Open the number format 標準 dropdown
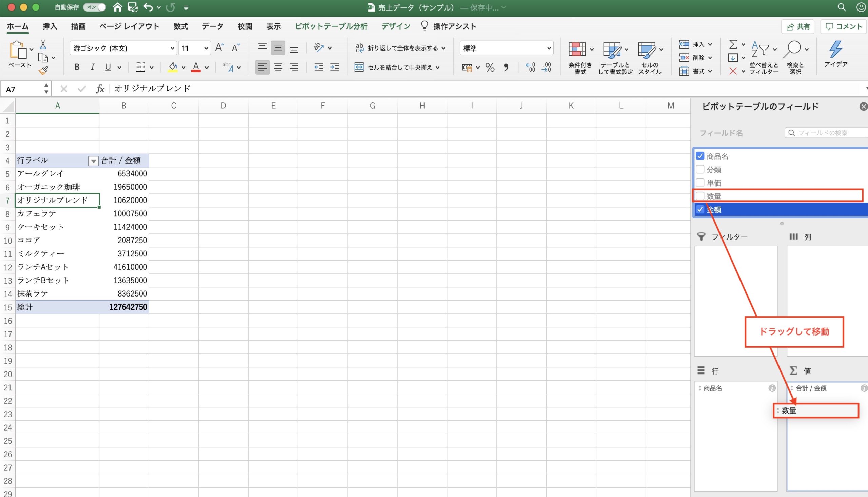This screenshot has height=497, width=868. pyautogui.click(x=549, y=48)
